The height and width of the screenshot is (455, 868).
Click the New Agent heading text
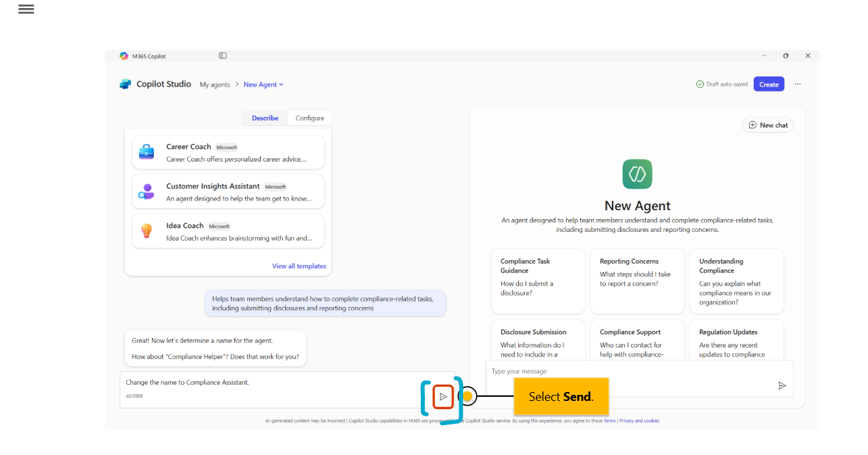638,206
